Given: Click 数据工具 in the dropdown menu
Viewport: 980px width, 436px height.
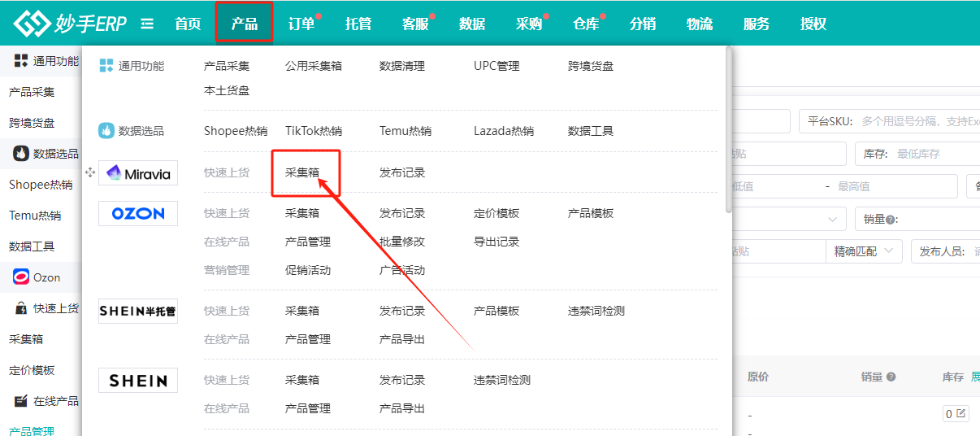Looking at the screenshot, I should pos(591,131).
